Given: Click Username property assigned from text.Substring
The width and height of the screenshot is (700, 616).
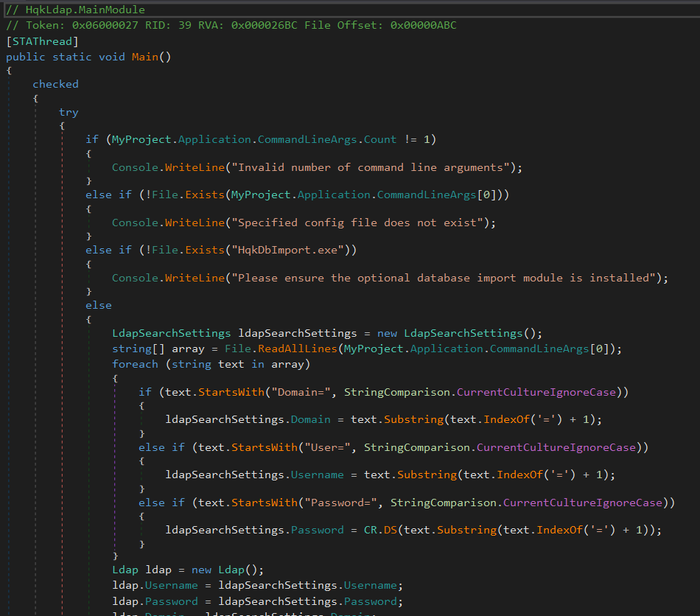Looking at the screenshot, I should (318, 475).
